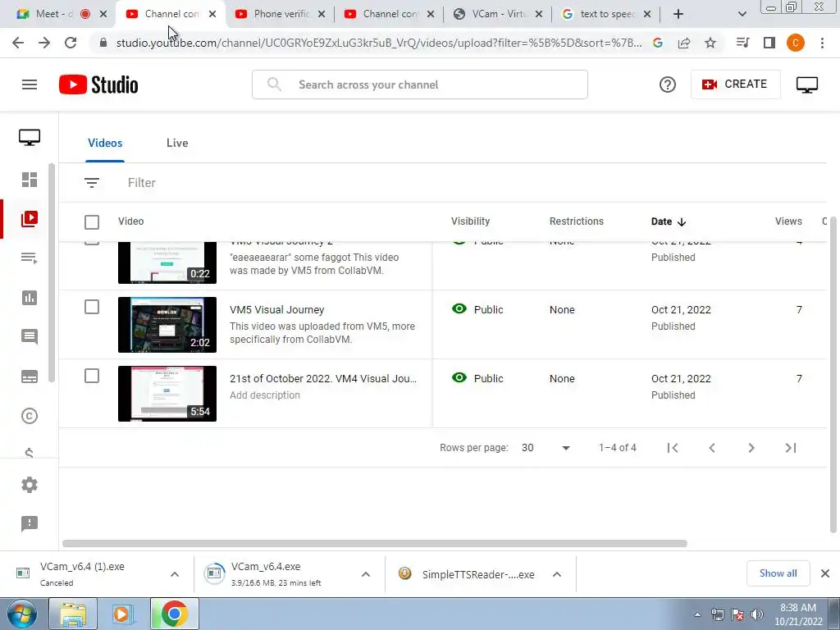Open the 2:02 Roblox video thumbnail

pos(167,325)
